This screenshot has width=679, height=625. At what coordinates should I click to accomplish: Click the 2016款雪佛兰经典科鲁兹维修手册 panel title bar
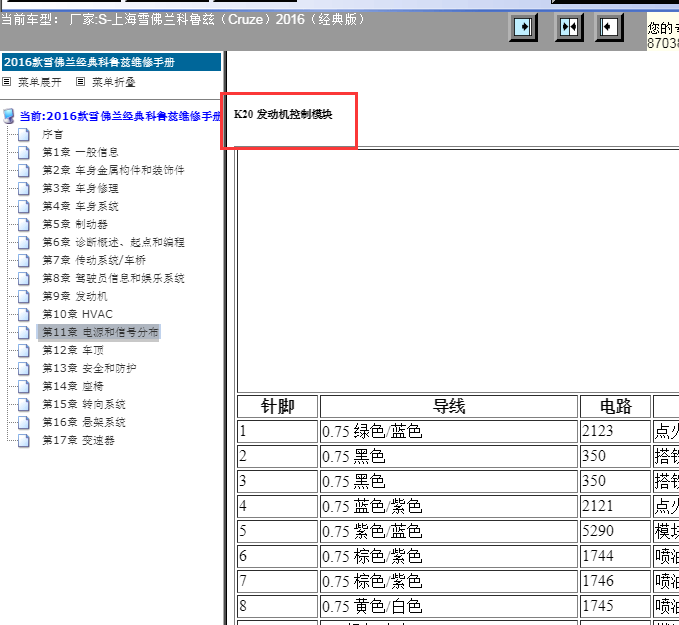pos(110,62)
